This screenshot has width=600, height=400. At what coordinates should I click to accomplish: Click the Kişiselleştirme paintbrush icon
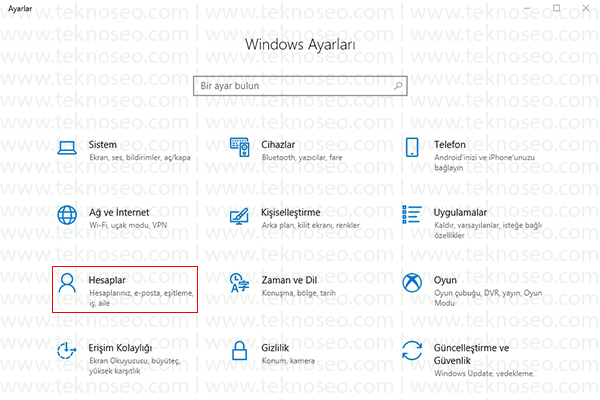(239, 216)
